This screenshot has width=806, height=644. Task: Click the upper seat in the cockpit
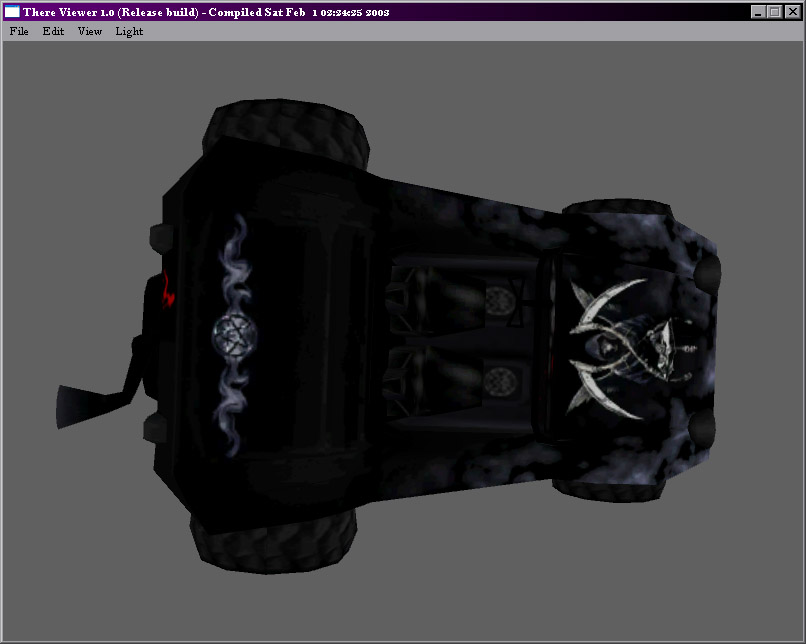[450, 297]
